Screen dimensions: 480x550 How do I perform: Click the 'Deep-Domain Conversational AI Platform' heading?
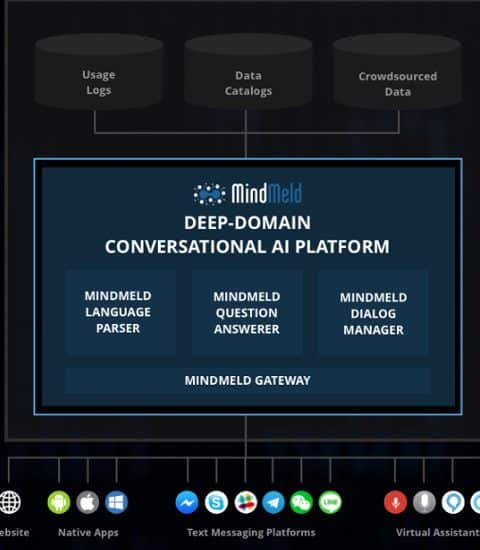point(247,235)
